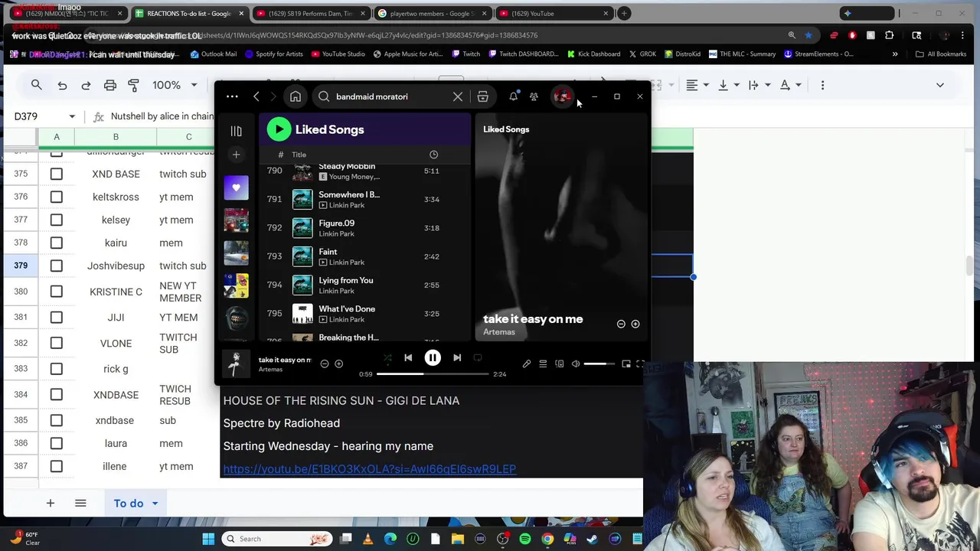Open Spotify profile avatar

coord(562,96)
